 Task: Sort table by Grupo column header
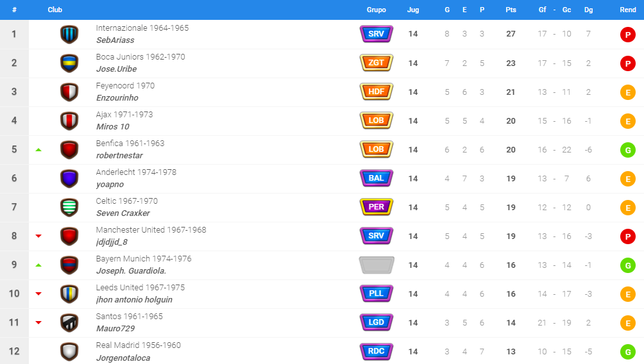click(x=377, y=10)
